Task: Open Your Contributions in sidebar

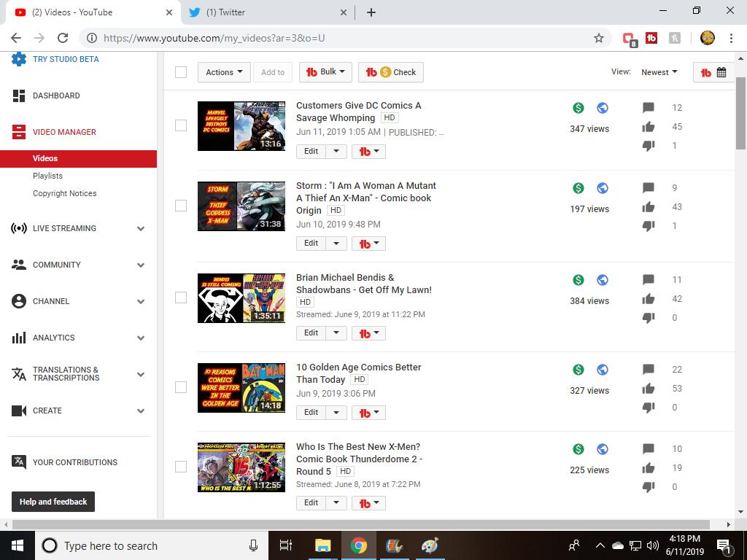Action: point(75,462)
